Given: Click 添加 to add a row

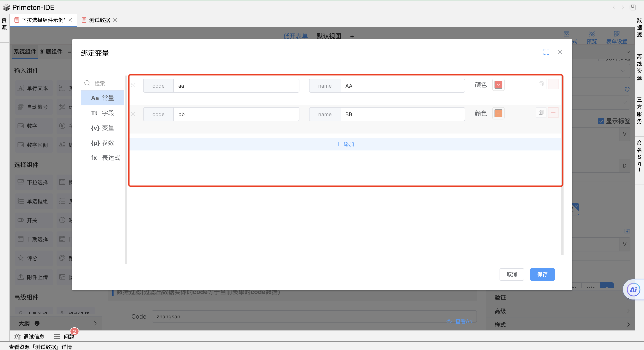Looking at the screenshot, I should pyautogui.click(x=345, y=144).
